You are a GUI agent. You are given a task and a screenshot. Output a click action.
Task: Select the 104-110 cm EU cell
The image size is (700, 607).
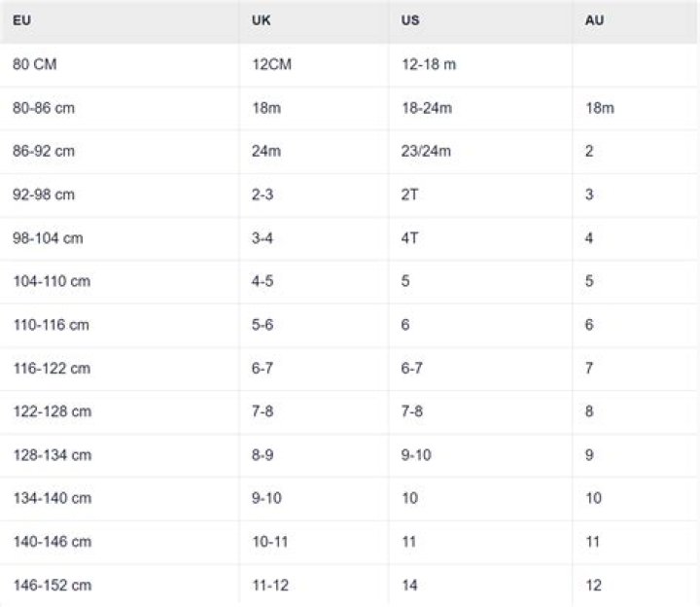coord(52,281)
